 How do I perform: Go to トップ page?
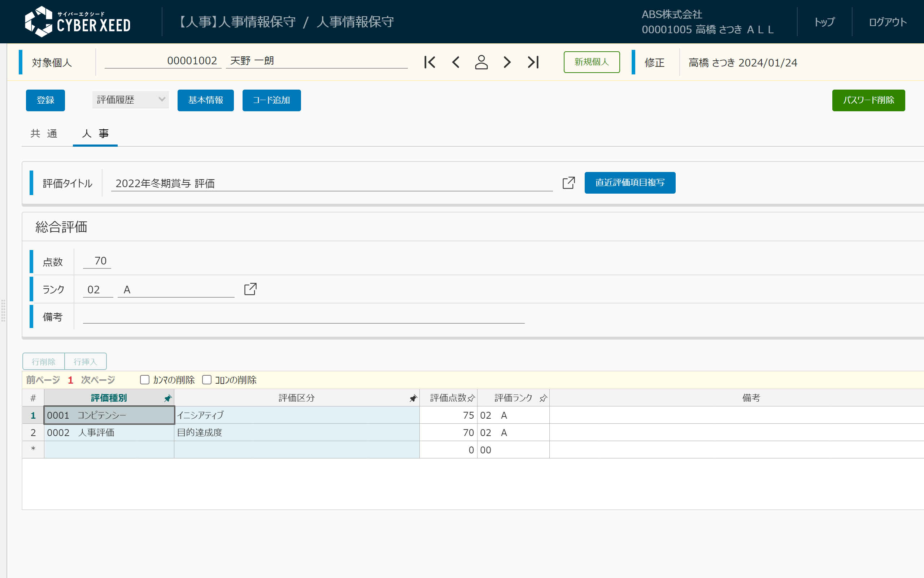824,22
